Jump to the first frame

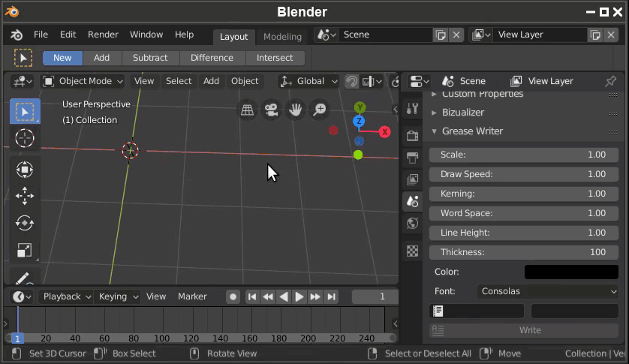click(252, 297)
